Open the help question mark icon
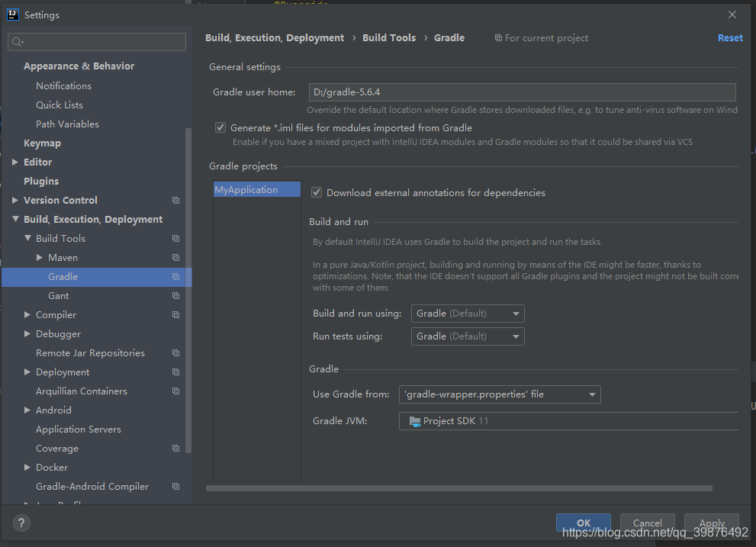Image resolution: width=756 pixels, height=547 pixels. (x=21, y=523)
